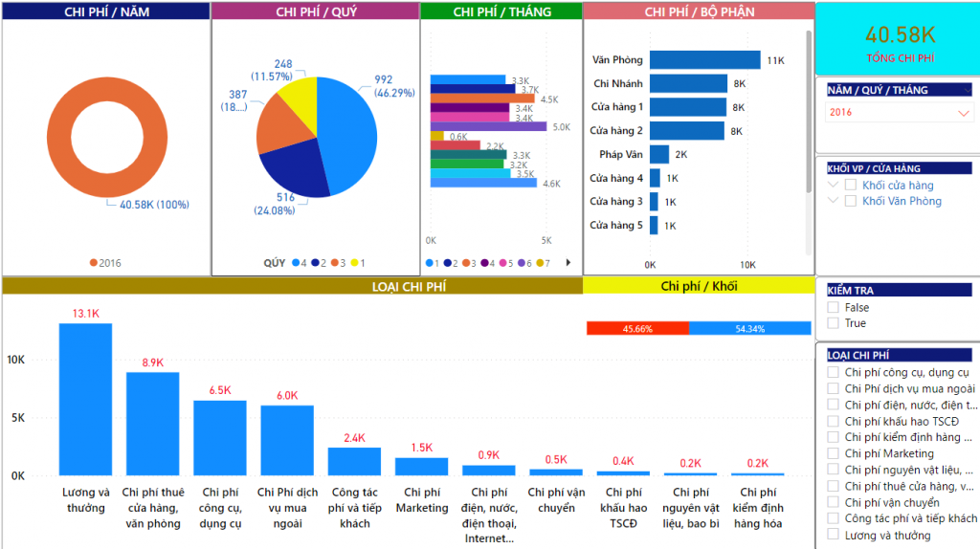Select Chi phí điện, nước filter checkbox
980x549 pixels.
834,405
